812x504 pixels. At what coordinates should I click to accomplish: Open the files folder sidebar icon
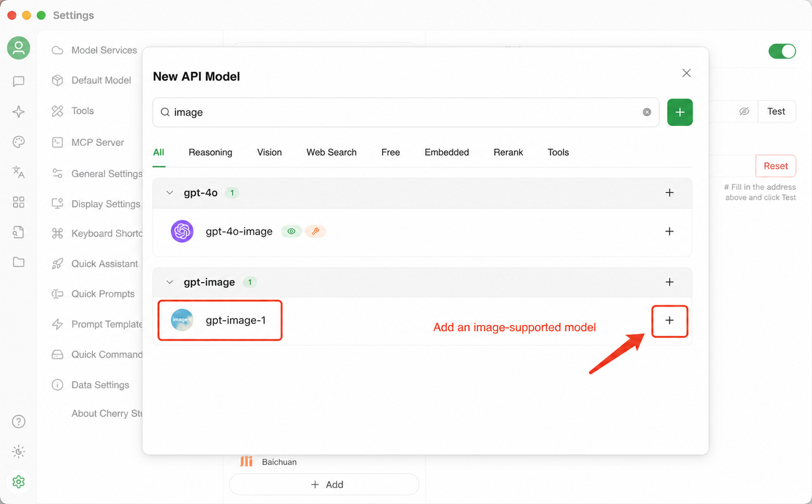pos(18,262)
